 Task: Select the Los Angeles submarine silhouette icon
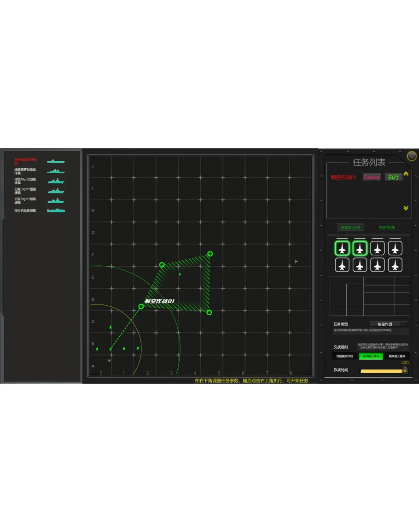56,210
